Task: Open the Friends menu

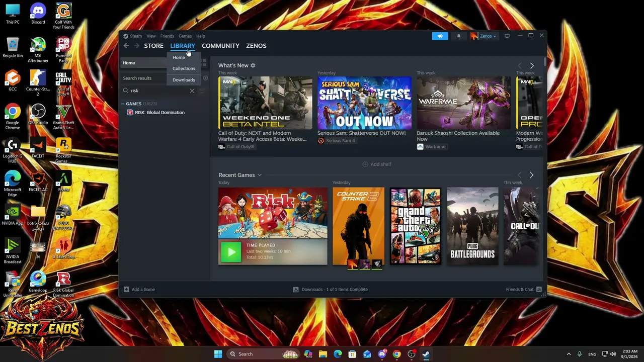Action: coord(167,36)
